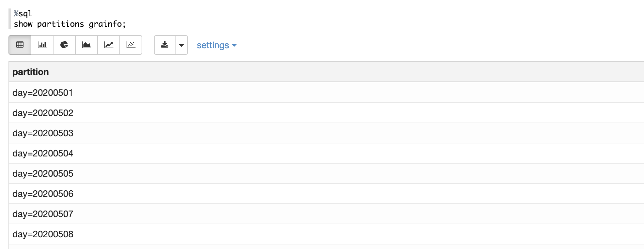Screen dimensions: 644x249
Task: Open download format dropdown arrow
Action: coord(181,45)
